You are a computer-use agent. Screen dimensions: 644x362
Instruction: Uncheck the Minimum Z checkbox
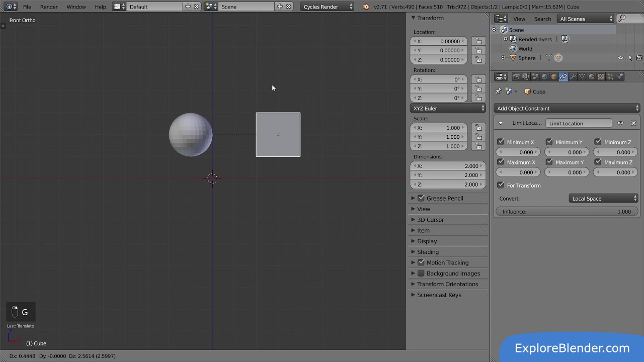pos(598,142)
